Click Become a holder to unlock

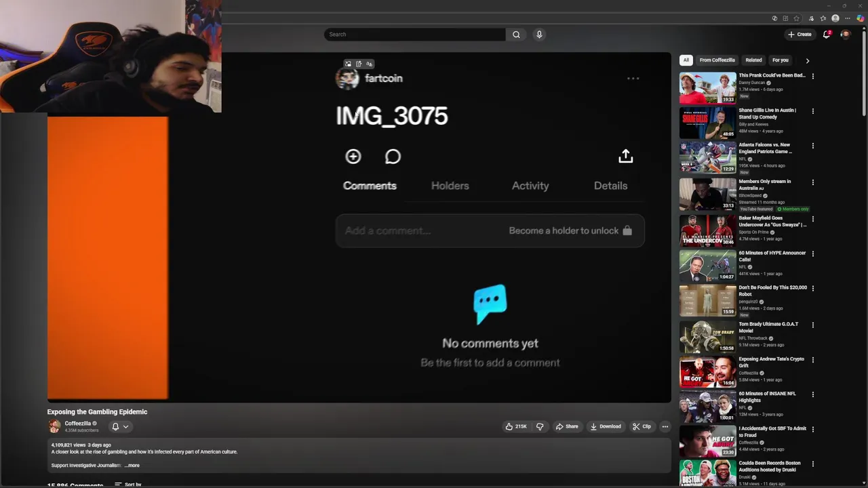(570, 230)
